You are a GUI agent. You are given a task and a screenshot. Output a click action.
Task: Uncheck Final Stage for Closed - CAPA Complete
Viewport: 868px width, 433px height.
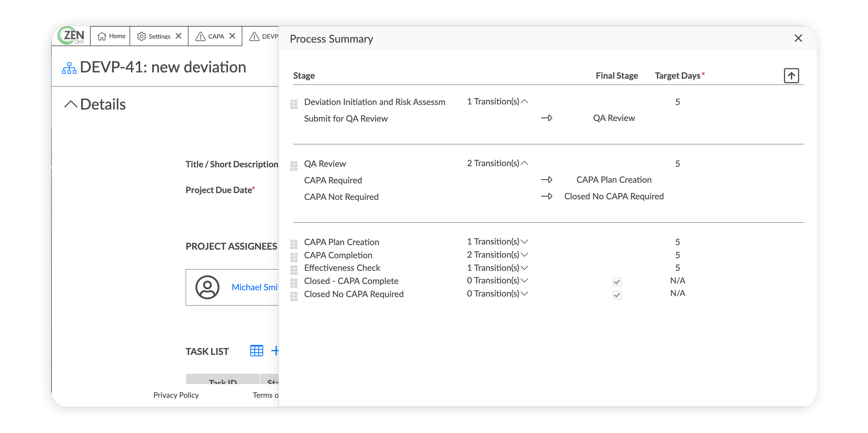pos(617,282)
